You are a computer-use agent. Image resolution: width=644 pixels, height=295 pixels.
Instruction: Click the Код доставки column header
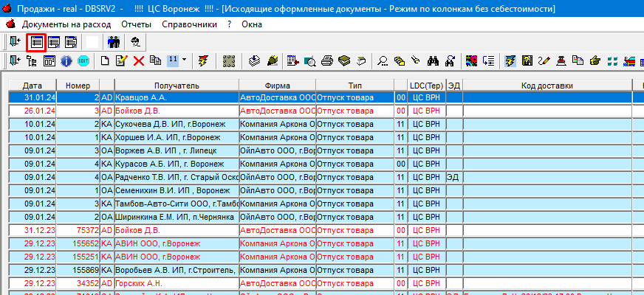click(547, 86)
